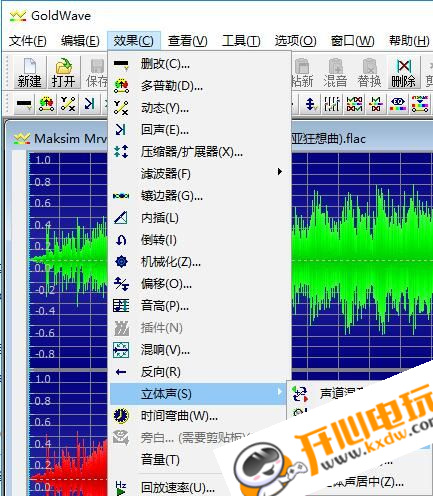Screen dimensions: 433x496
Task: Expand the highlighted 立体声(S) submenu
Action: [x=198, y=394]
